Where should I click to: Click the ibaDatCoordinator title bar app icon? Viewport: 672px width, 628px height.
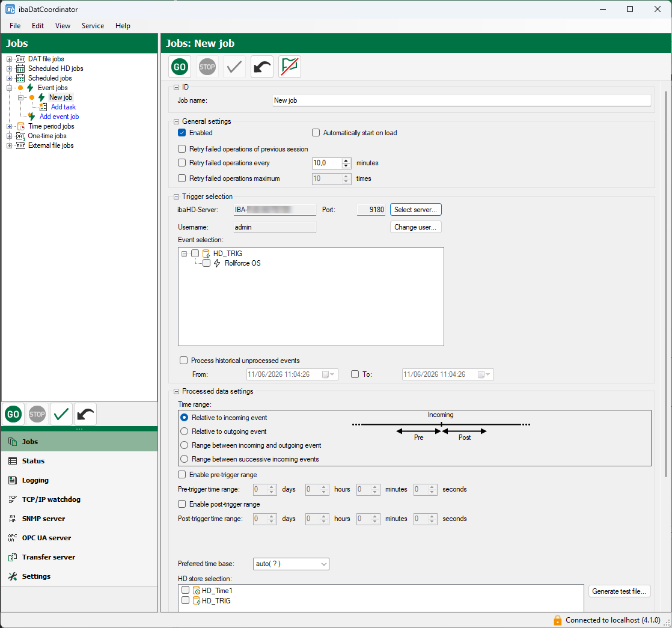tap(10, 9)
